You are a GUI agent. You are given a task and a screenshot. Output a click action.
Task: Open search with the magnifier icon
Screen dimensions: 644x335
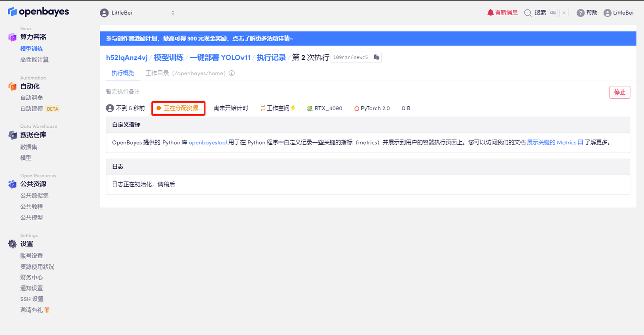coord(528,13)
